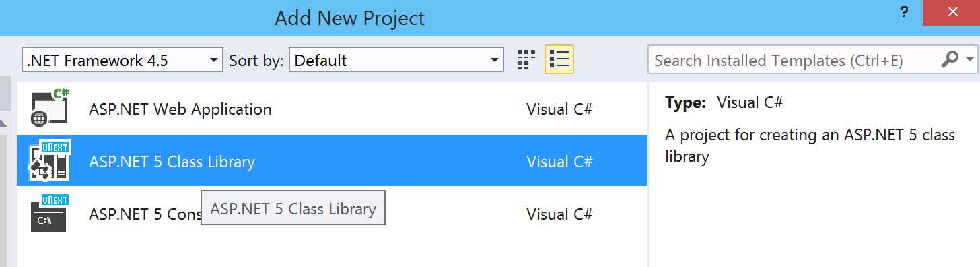Click the Type Visual C# description text
The width and height of the screenshot is (980, 267).
(724, 102)
